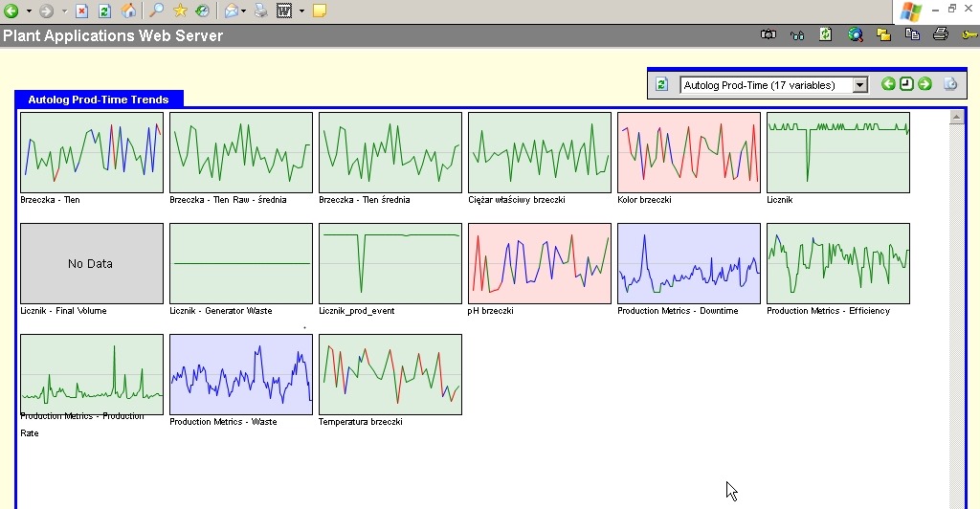Click the scrollbar up arrow of the trends panel
The height and width of the screenshot is (509, 980).
point(956,117)
